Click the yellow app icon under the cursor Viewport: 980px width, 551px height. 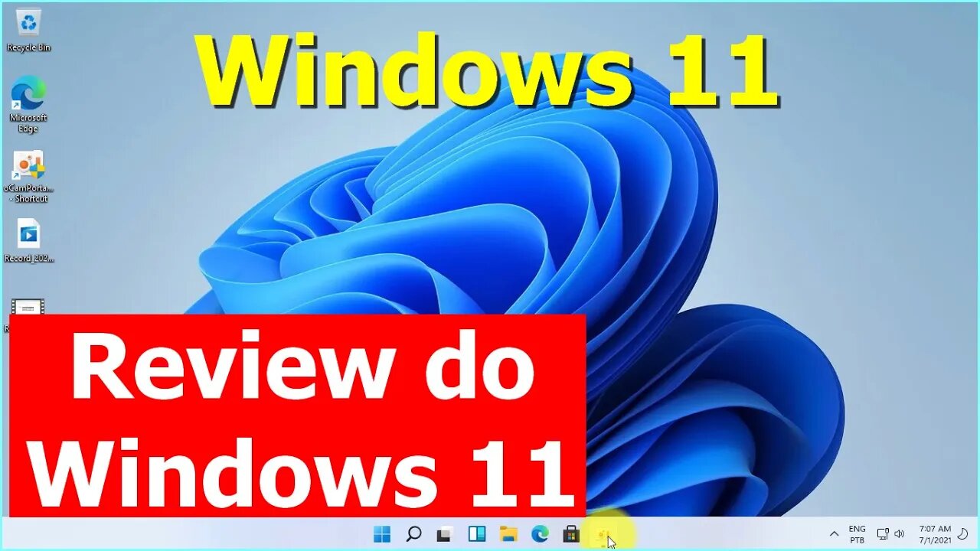[603, 534]
